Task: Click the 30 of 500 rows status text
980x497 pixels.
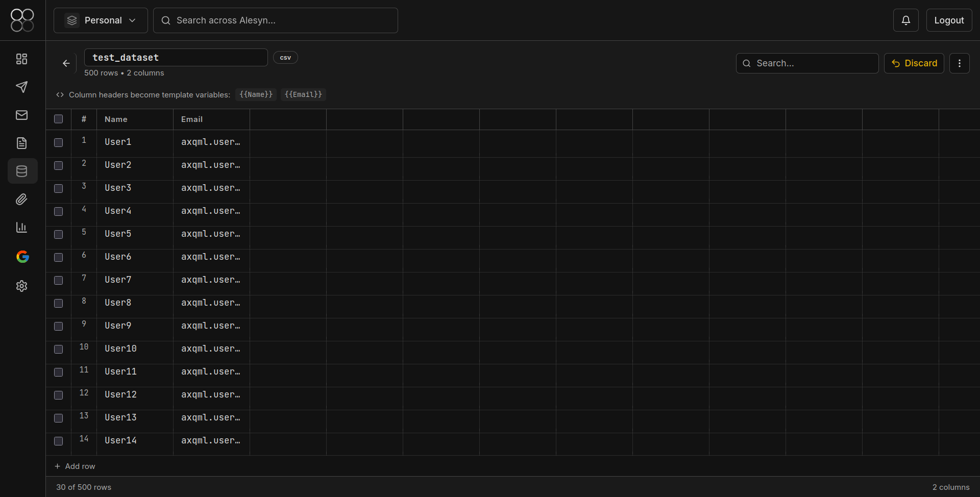Action: (x=84, y=487)
